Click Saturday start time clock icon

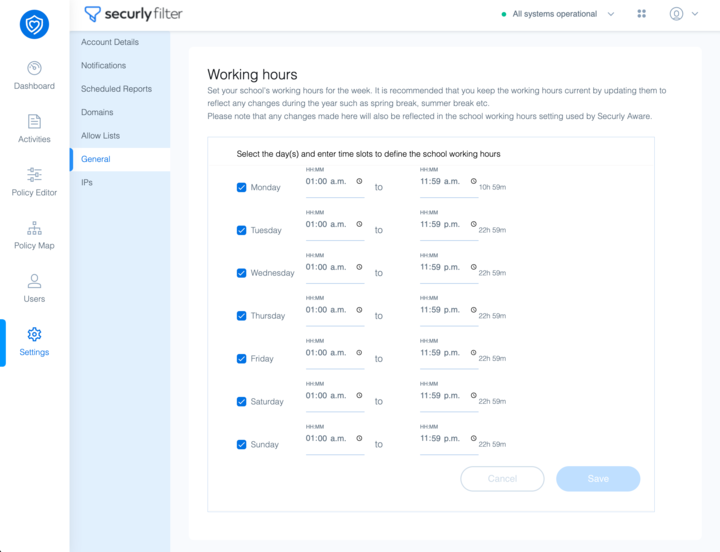click(x=359, y=395)
